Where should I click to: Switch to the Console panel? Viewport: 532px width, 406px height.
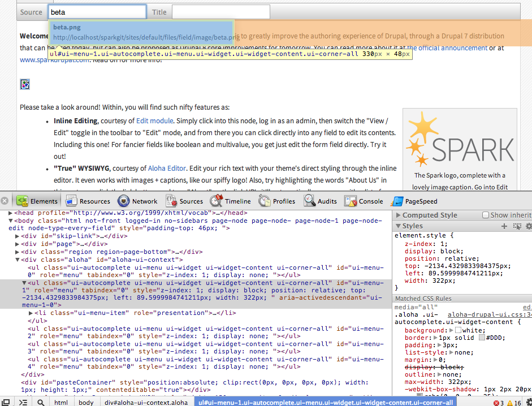coord(364,201)
